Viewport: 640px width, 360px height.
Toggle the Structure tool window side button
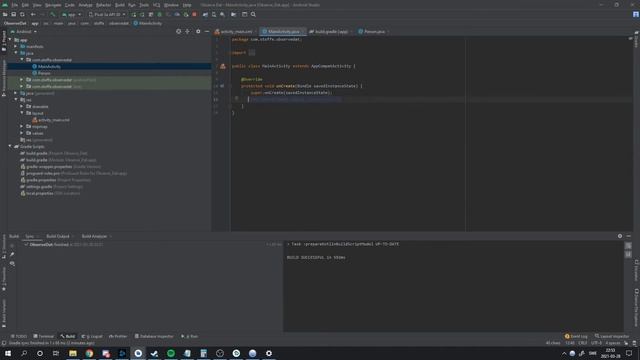[x=4, y=247]
